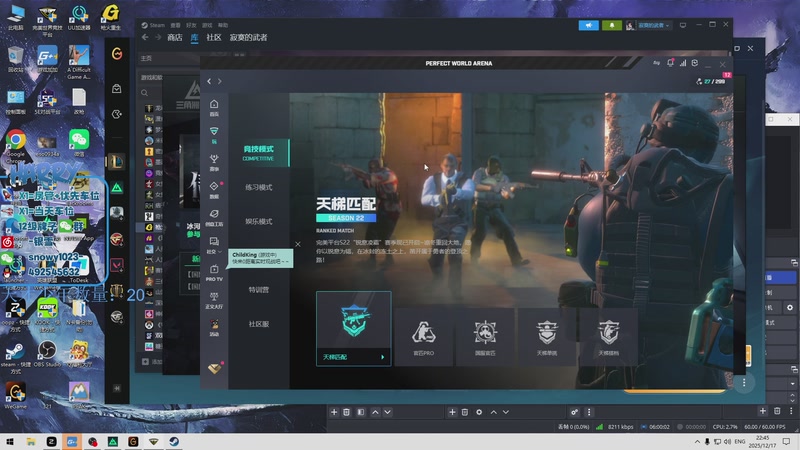Delete source with OBS sources trash icon
Screen dimensions: 800x450
point(465,412)
